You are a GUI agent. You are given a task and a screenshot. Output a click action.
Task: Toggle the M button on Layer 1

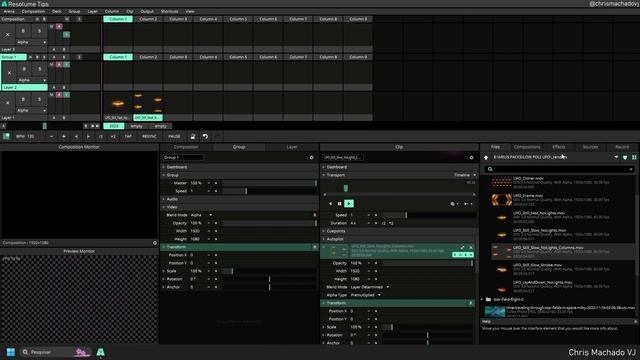[x=52, y=95]
